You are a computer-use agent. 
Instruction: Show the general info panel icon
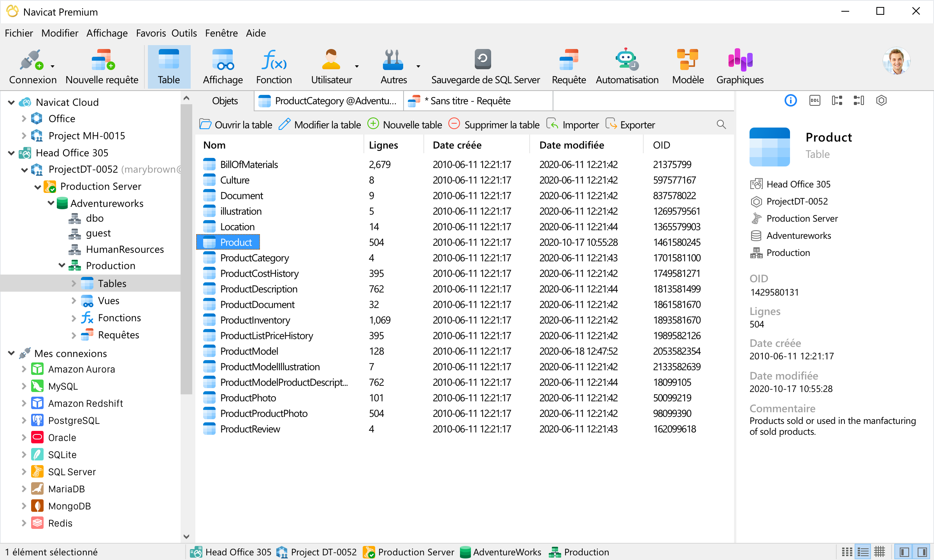click(790, 101)
